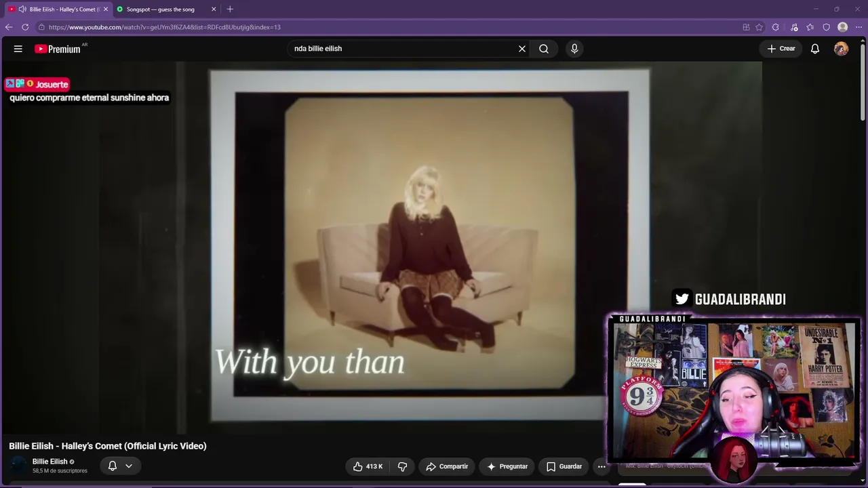Open the Billie Eilish channel avatar
This screenshot has height=488, width=868.
[18, 466]
